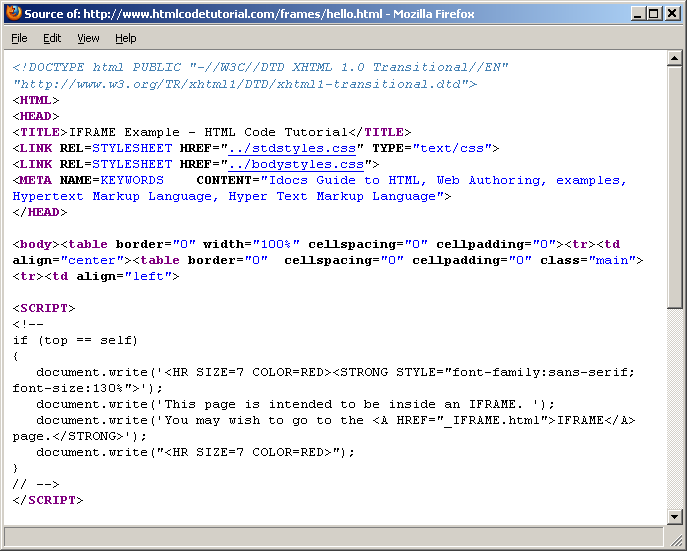This screenshot has width=687, height=551.
Task: Click the class="main" attribute value
Action: pos(612,261)
